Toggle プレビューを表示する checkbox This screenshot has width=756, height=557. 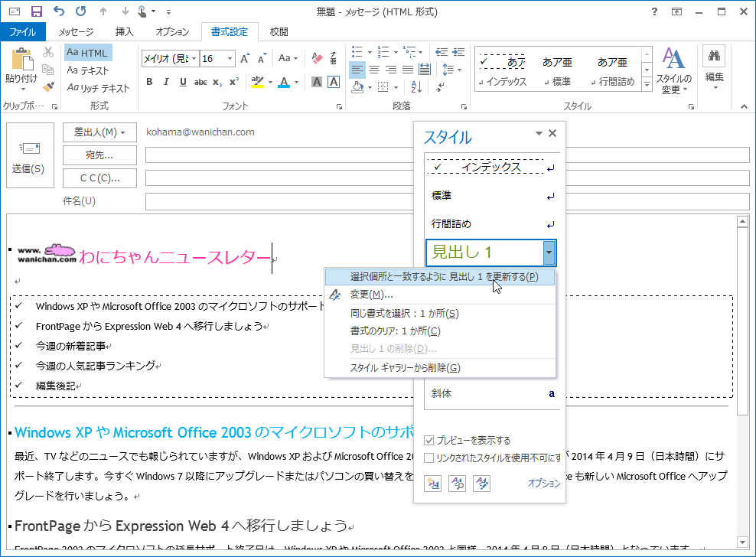pyautogui.click(x=429, y=440)
